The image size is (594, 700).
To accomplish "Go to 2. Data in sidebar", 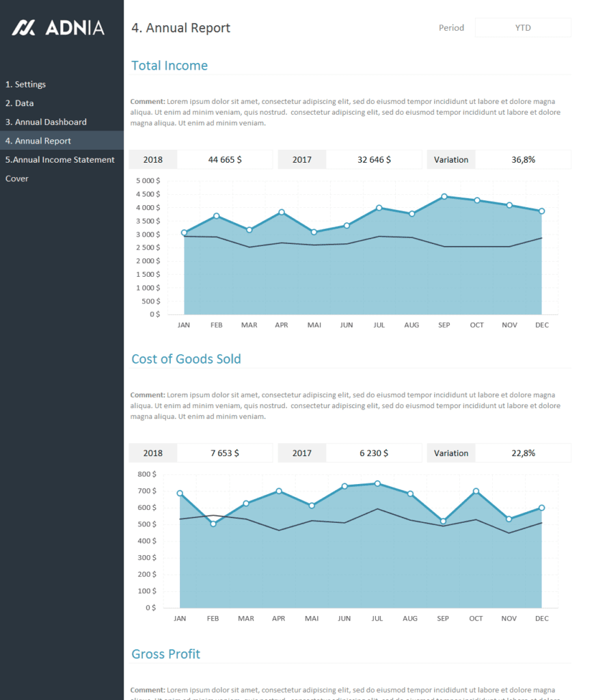I will tap(20, 103).
